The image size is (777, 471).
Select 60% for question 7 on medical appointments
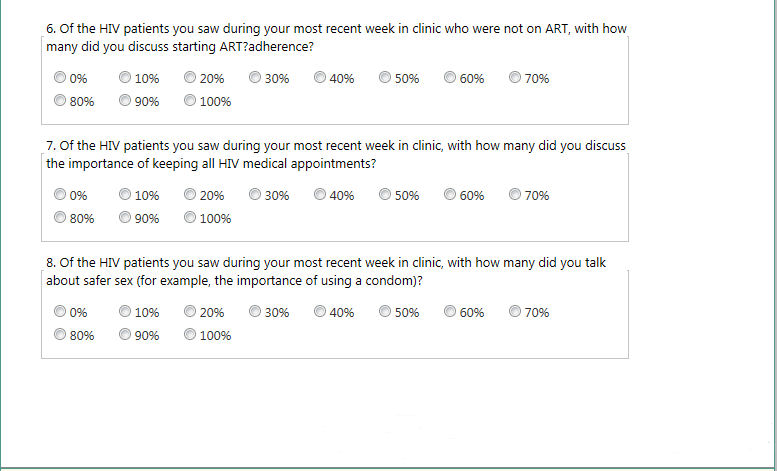coord(450,195)
